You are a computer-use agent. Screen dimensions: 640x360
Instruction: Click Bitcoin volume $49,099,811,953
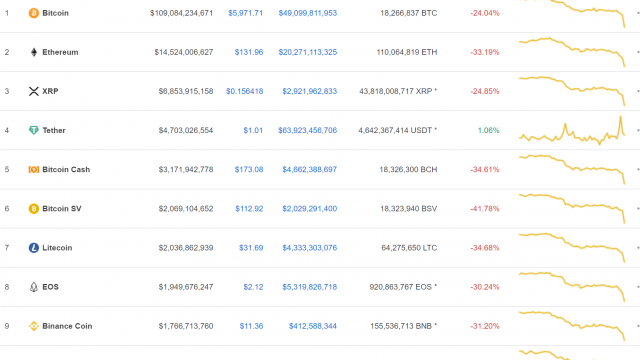coord(308,13)
